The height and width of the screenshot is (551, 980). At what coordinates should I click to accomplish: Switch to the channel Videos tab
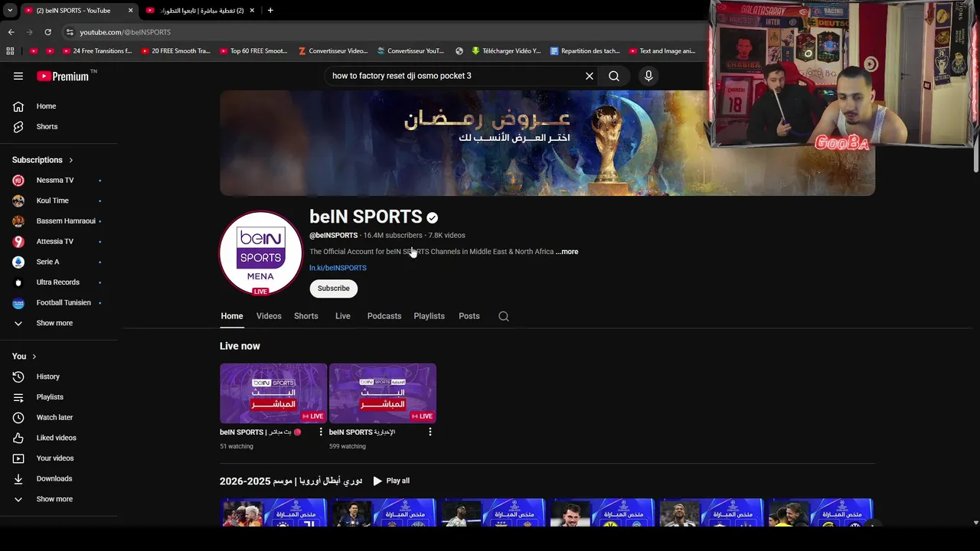point(269,316)
